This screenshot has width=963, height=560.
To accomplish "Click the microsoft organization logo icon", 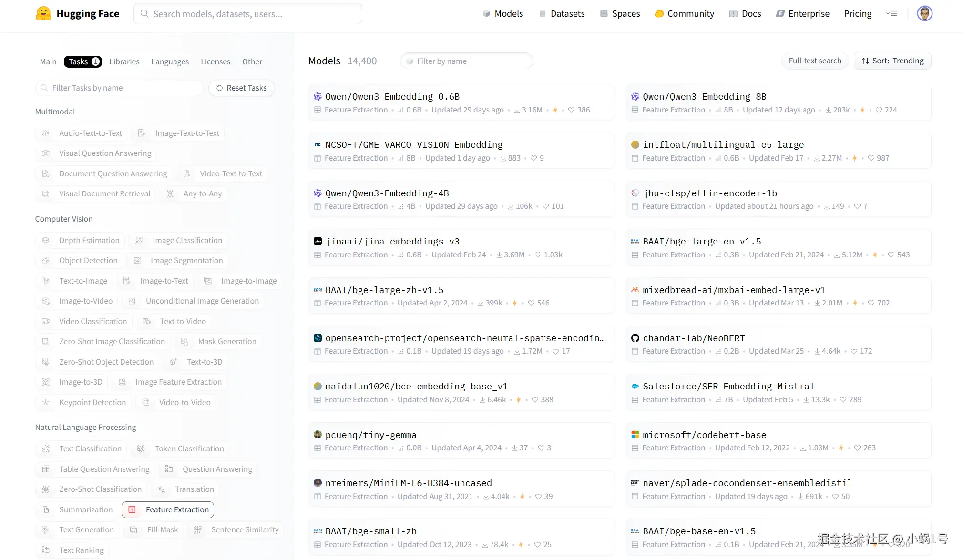I will pyautogui.click(x=635, y=435).
